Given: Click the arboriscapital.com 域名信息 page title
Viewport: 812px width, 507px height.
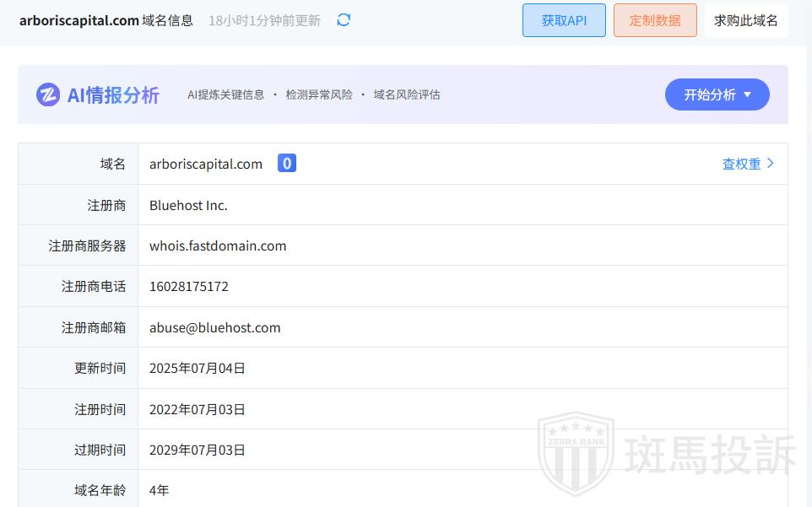Looking at the screenshot, I should coord(106,20).
